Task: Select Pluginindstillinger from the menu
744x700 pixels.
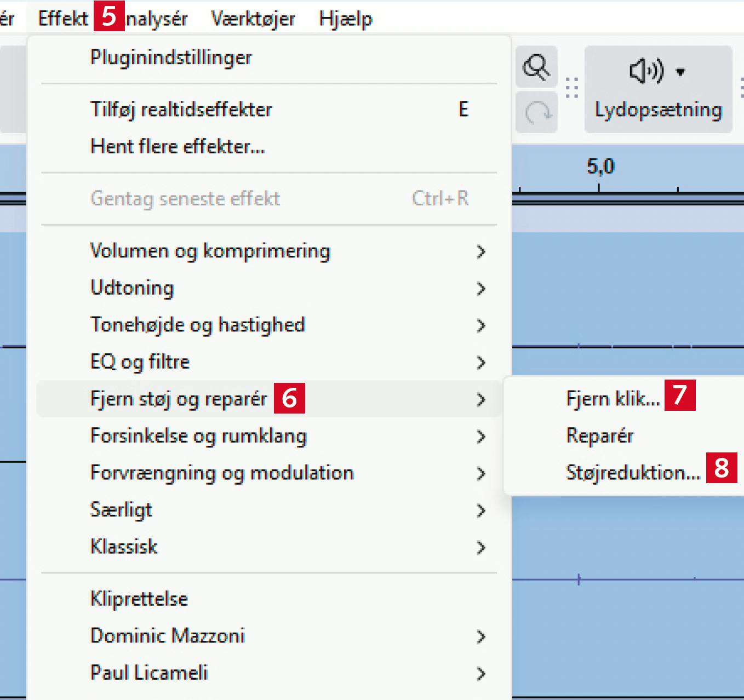Action: coord(171,58)
